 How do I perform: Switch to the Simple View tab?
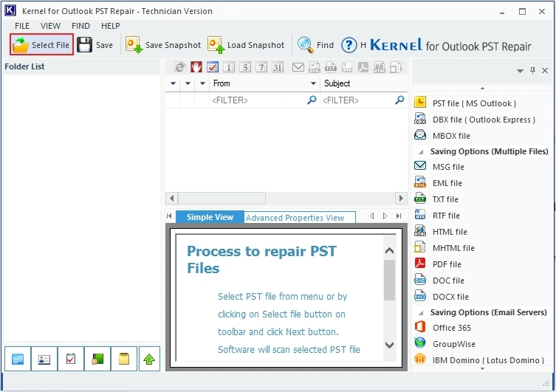[210, 217]
